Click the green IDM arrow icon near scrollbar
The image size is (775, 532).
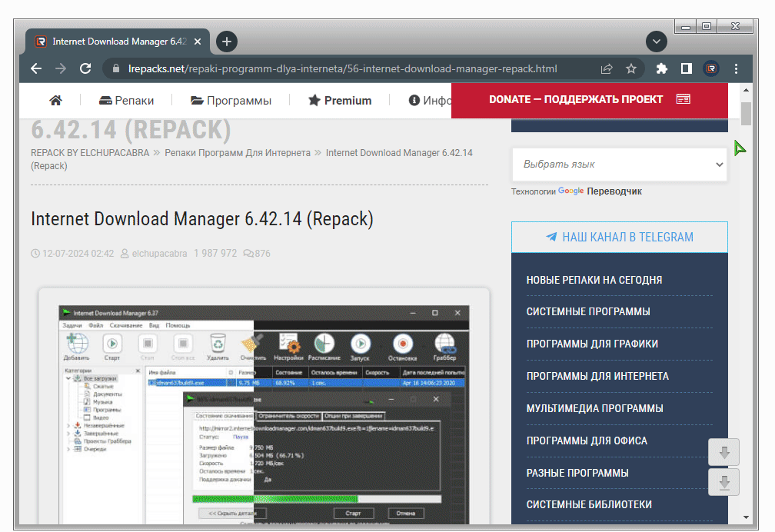740,148
